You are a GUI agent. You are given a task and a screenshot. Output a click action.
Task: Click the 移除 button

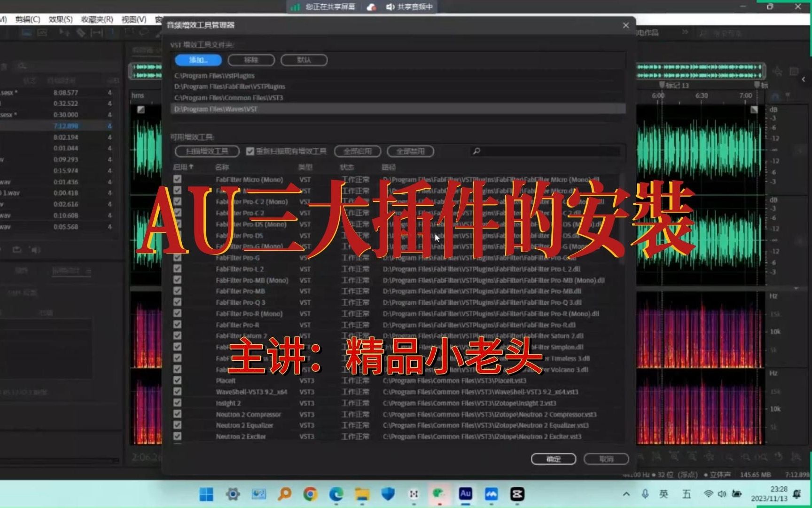point(251,60)
